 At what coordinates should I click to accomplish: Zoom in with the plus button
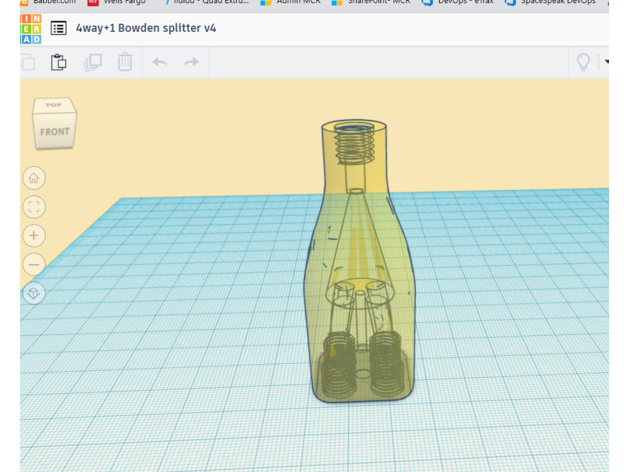pos(34,236)
